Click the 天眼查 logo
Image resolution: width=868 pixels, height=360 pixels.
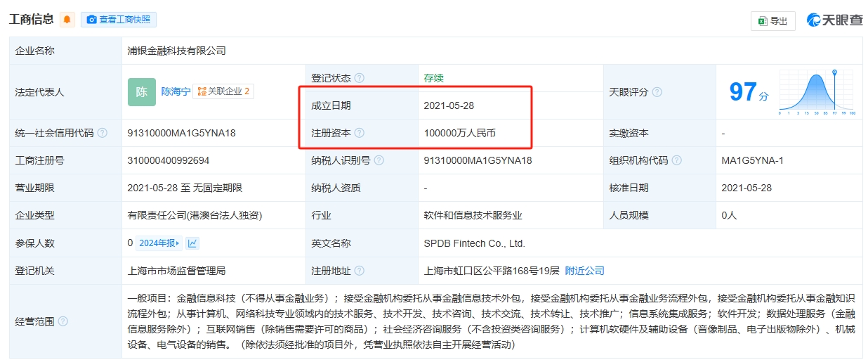pyautogui.click(x=835, y=20)
